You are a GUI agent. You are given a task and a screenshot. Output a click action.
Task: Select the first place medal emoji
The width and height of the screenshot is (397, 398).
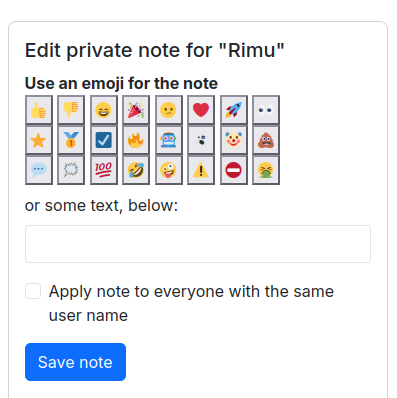coord(71,140)
